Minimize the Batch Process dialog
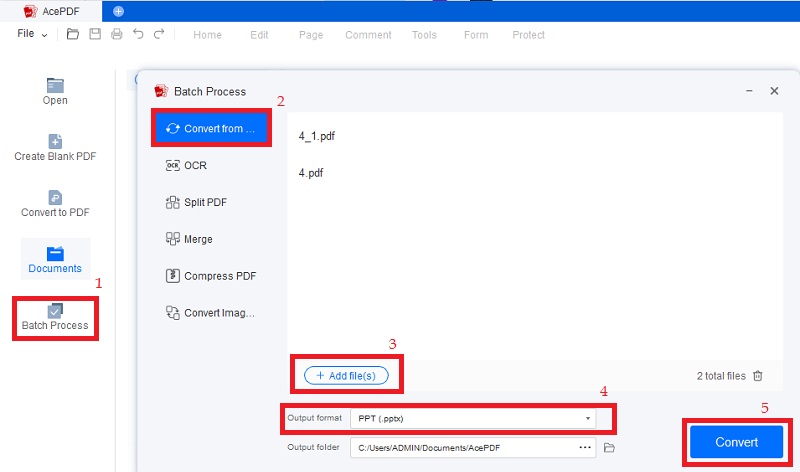 (749, 91)
